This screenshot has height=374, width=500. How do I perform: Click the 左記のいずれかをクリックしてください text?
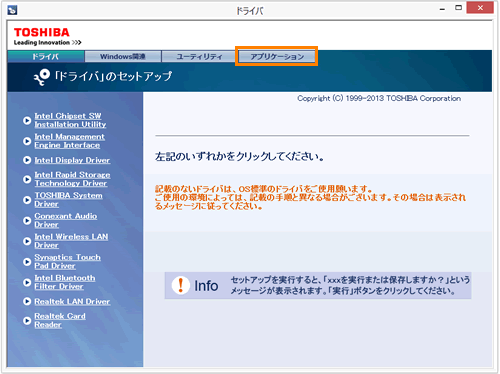pos(240,156)
